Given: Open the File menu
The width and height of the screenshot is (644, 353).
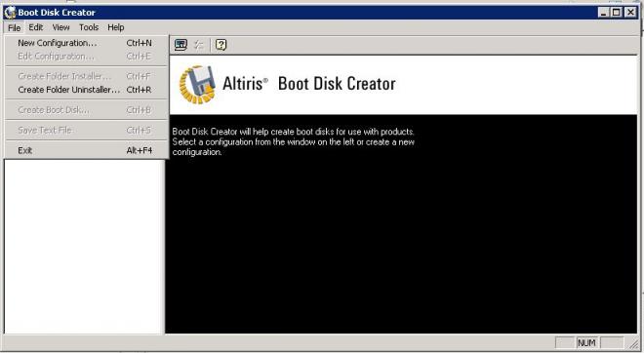Looking at the screenshot, I should coord(15,27).
